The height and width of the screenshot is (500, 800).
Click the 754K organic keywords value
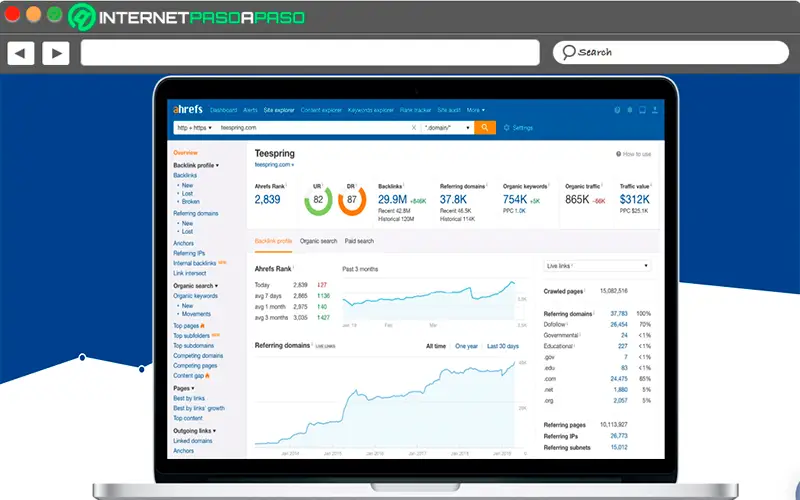click(515, 199)
